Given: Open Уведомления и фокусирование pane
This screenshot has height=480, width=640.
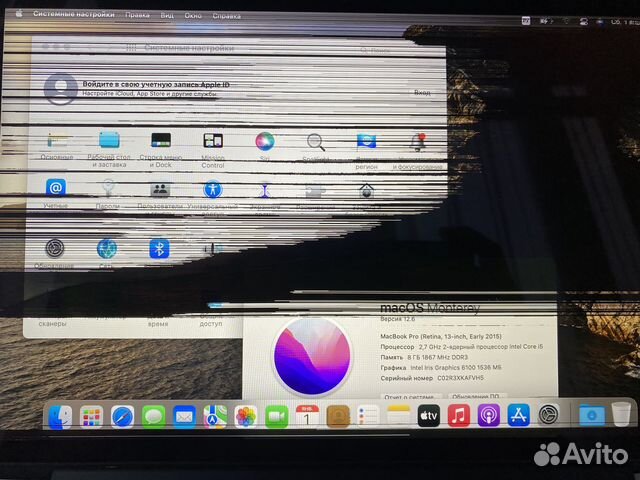Looking at the screenshot, I should 418,151.
